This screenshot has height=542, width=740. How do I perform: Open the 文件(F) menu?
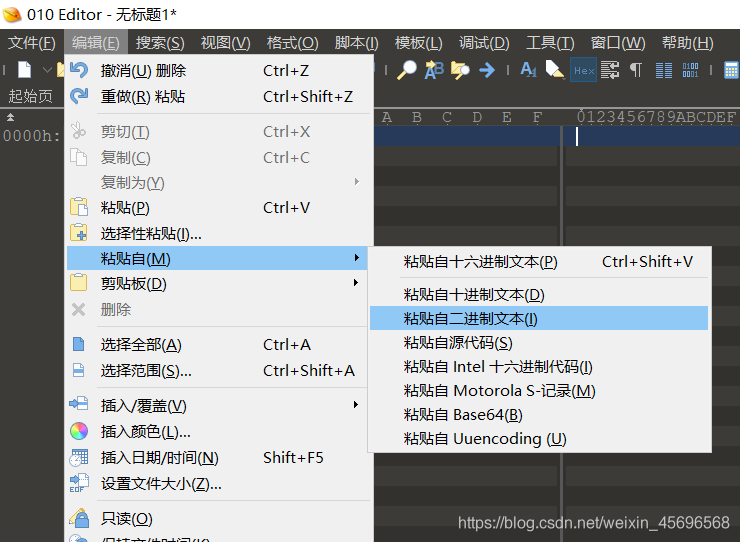pyautogui.click(x=32, y=43)
